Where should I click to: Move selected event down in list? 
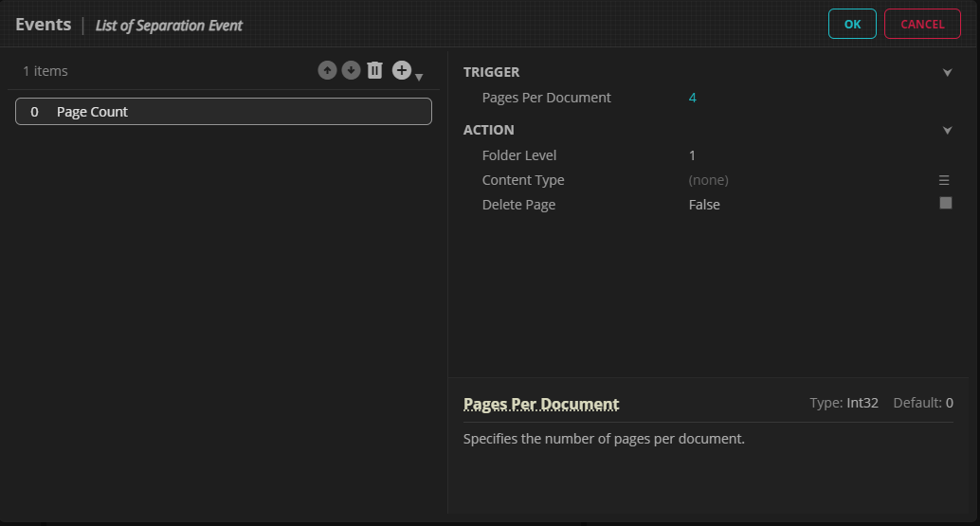tap(351, 70)
